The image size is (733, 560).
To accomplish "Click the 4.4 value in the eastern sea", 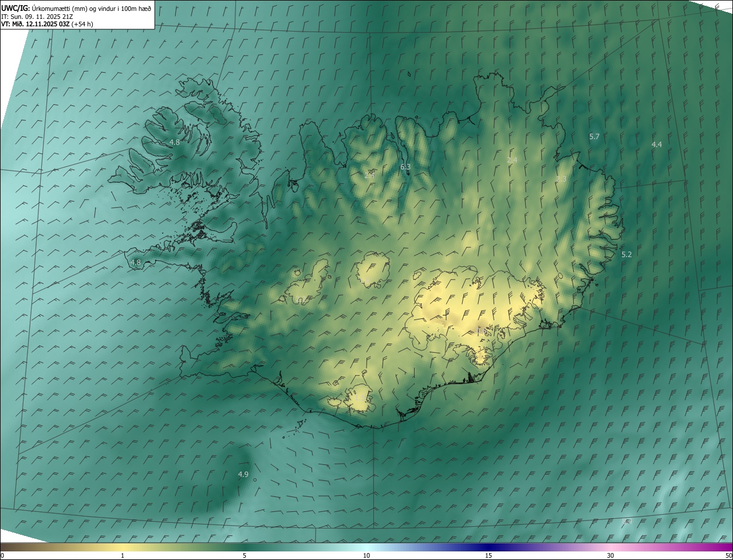I will click(x=657, y=144).
